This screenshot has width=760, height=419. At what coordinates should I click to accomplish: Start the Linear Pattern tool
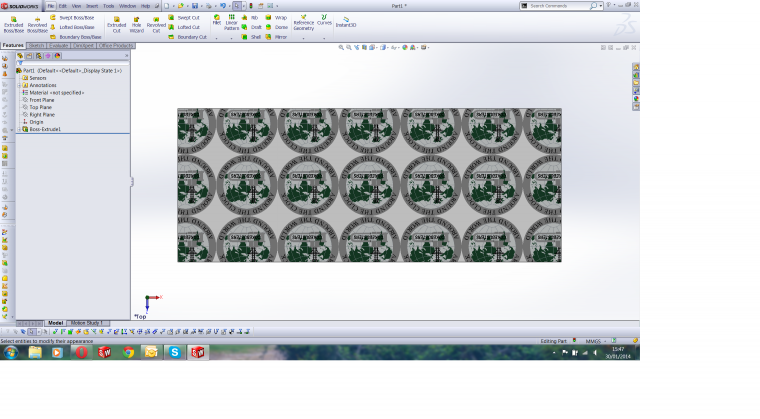click(232, 22)
